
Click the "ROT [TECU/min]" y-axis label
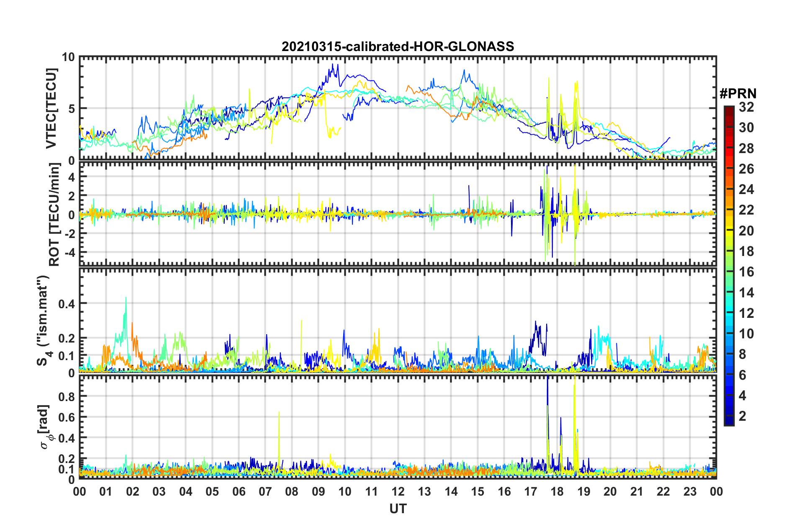[x=54, y=215]
